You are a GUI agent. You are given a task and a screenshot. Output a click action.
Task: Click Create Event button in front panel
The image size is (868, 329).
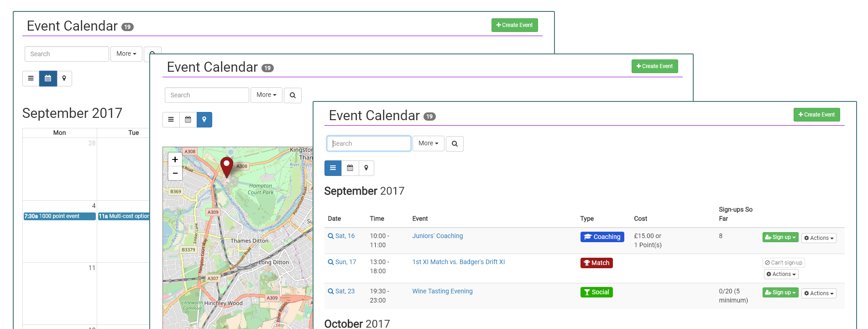point(816,115)
